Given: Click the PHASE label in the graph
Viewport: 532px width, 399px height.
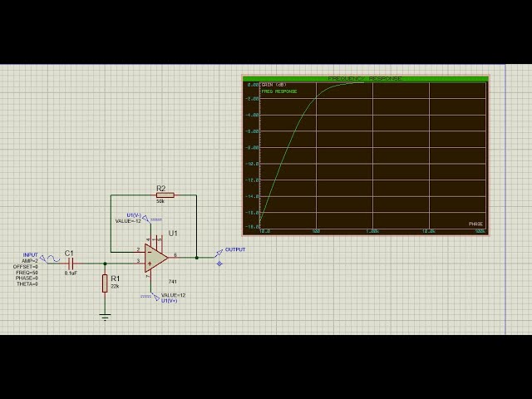Looking at the screenshot, I should tap(475, 224).
